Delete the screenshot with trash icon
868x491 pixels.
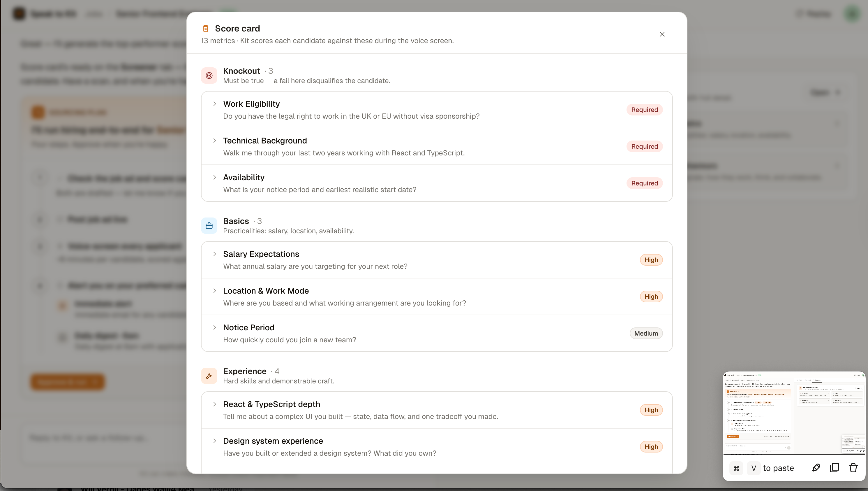853,468
